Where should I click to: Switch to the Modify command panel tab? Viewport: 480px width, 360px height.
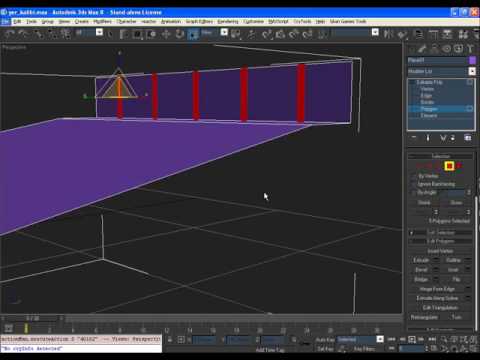[423, 49]
